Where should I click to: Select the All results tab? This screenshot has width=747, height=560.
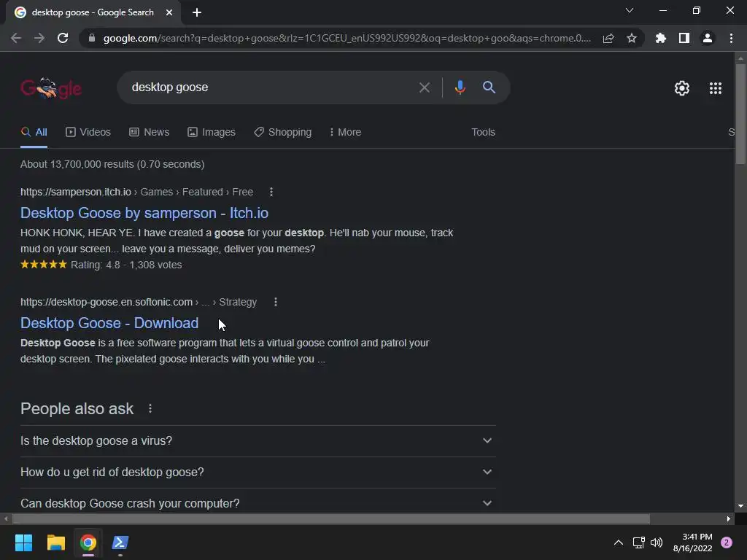click(34, 133)
